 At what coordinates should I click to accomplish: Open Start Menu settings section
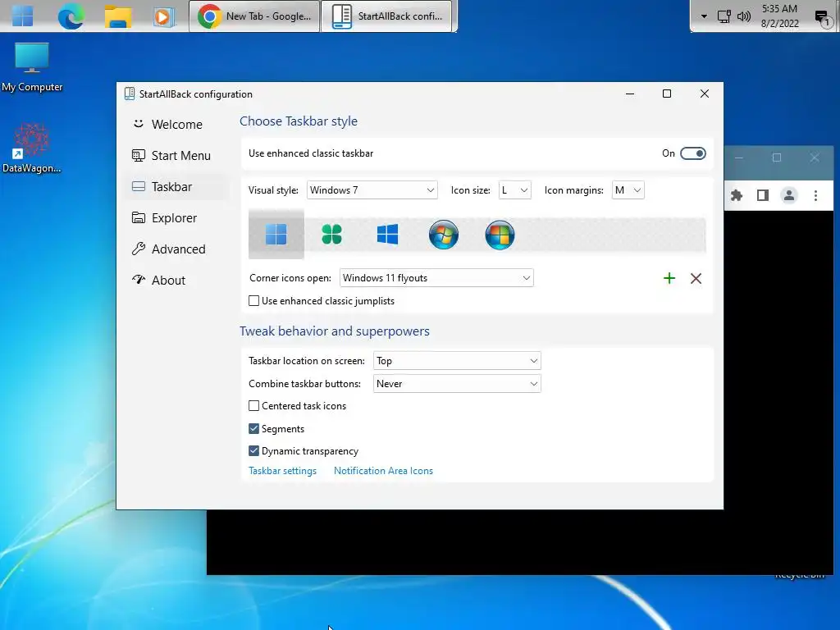pos(176,155)
